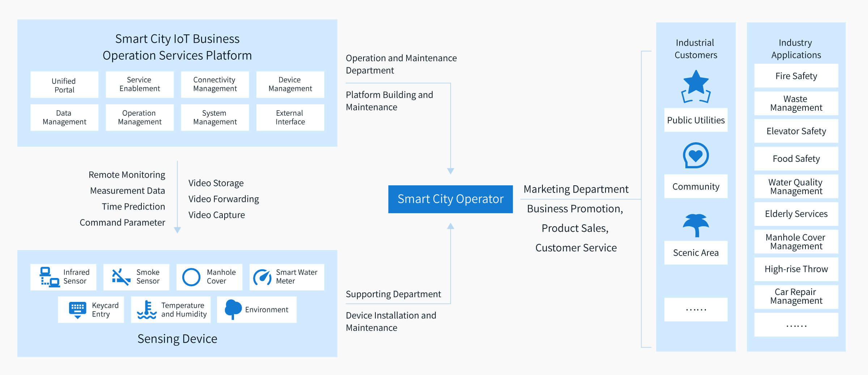Click the Supporting Department text
Image resolution: width=868 pixels, height=375 pixels.
[393, 294]
